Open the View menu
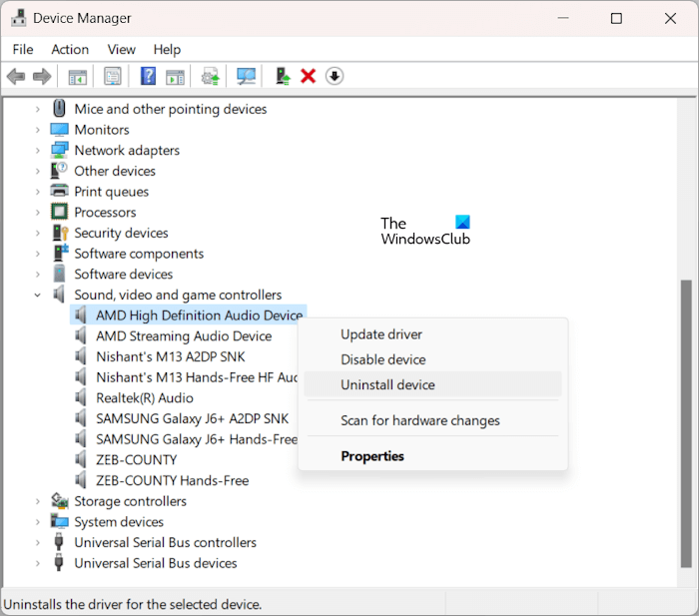 [x=121, y=50]
